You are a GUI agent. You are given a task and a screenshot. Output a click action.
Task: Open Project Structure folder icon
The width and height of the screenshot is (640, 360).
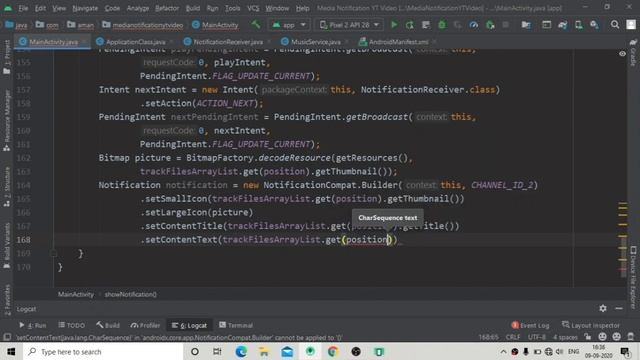(526, 25)
